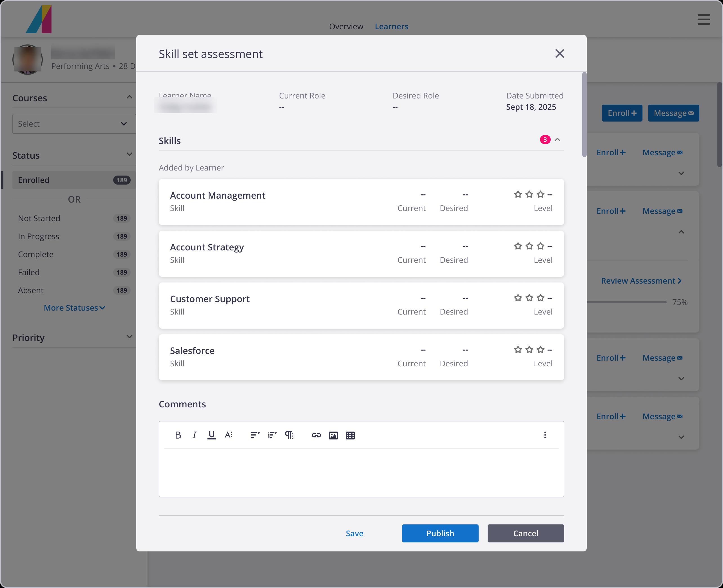Insert a link in the comment
Image resolution: width=723 pixels, height=588 pixels.
point(316,435)
